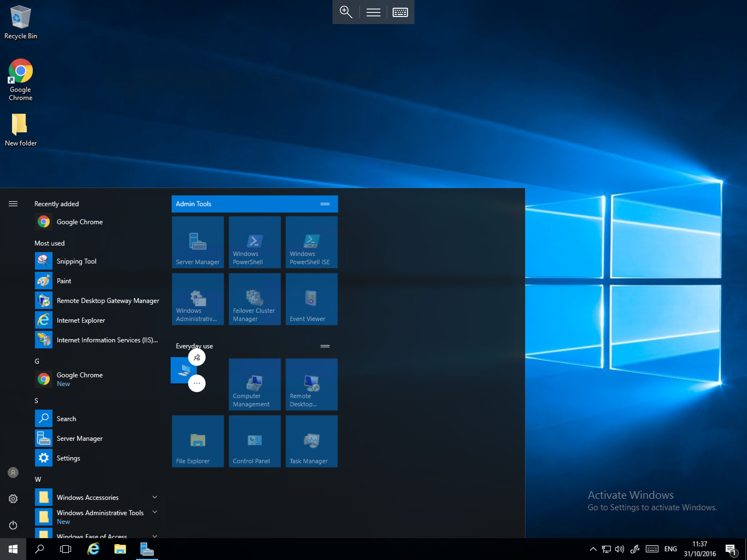The image size is (747, 560).
Task: Click the Power button in Start
Action: pyautogui.click(x=13, y=525)
